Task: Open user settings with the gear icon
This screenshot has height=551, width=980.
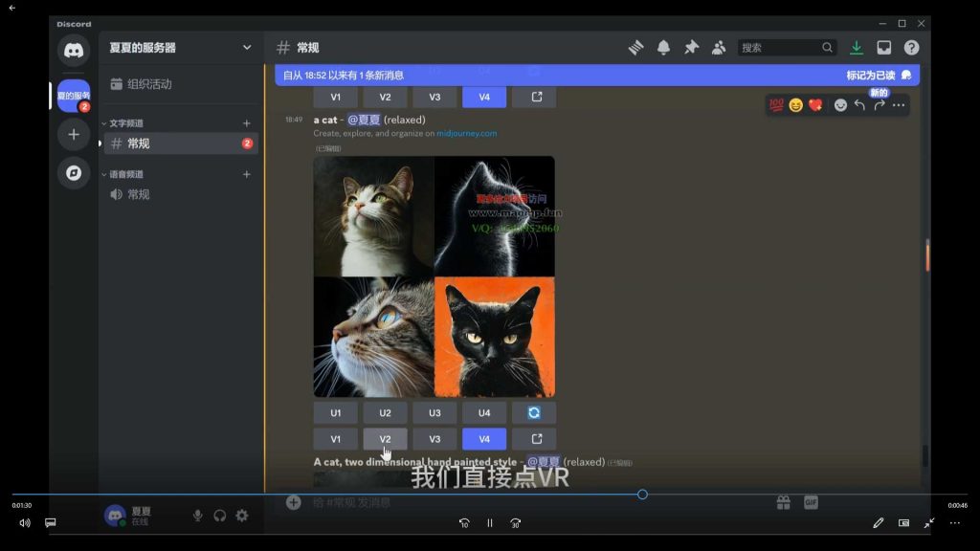Action: click(242, 516)
